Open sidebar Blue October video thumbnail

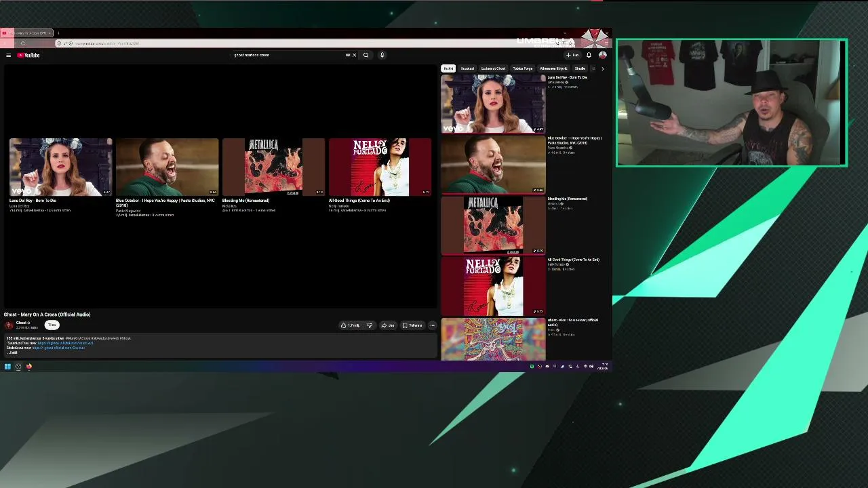[493, 165]
